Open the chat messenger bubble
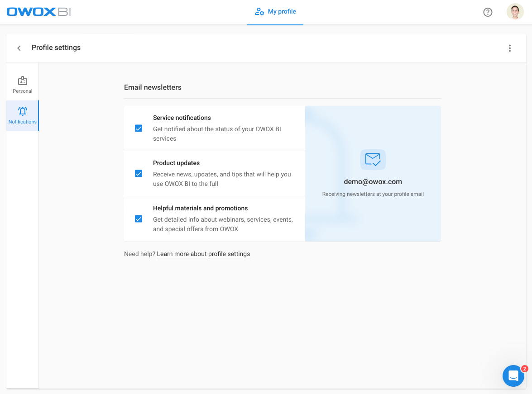Viewport: 532px width, 394px height. (x=513, y=376)
